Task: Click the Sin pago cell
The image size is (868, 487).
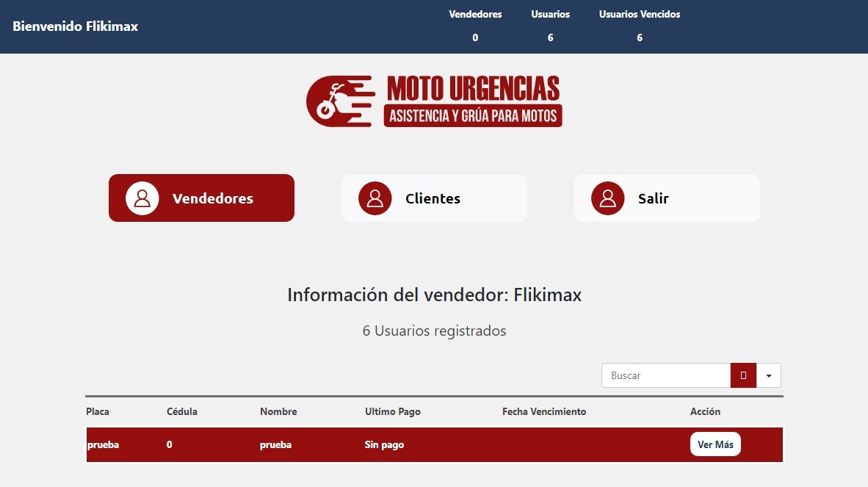Action: (384, 444)
